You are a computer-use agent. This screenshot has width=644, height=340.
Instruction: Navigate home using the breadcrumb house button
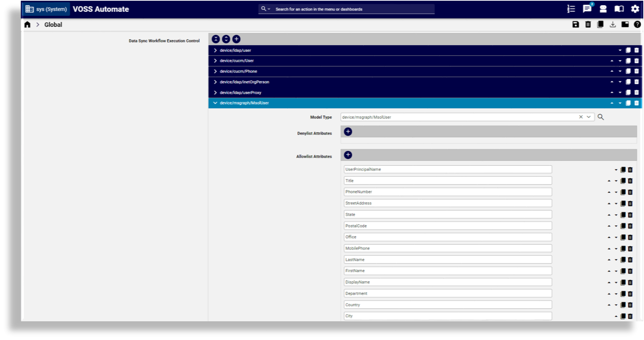(27, 25)
